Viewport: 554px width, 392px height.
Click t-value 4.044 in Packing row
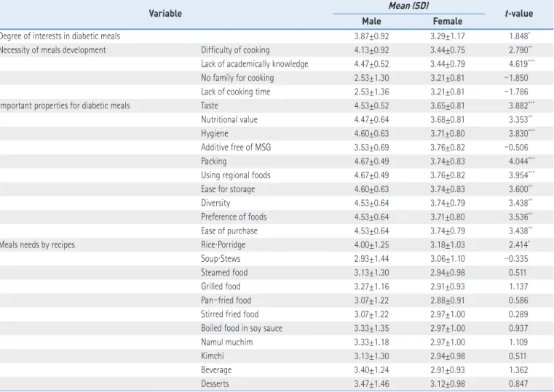(x=521, y=161)
